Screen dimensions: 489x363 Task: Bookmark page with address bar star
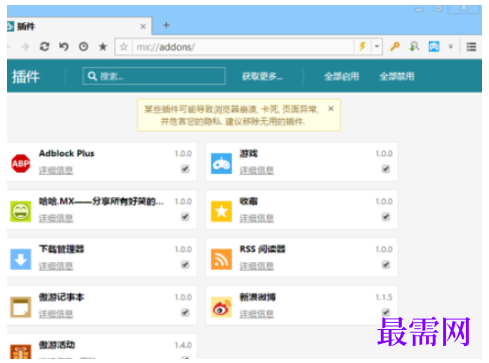point(124,47)
